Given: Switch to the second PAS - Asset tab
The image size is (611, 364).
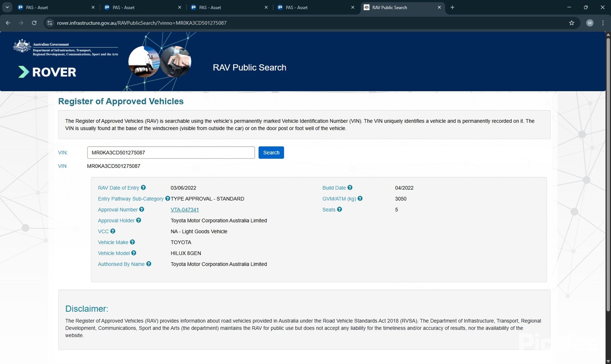Looking at the screenshot, I should pos(142,7).
